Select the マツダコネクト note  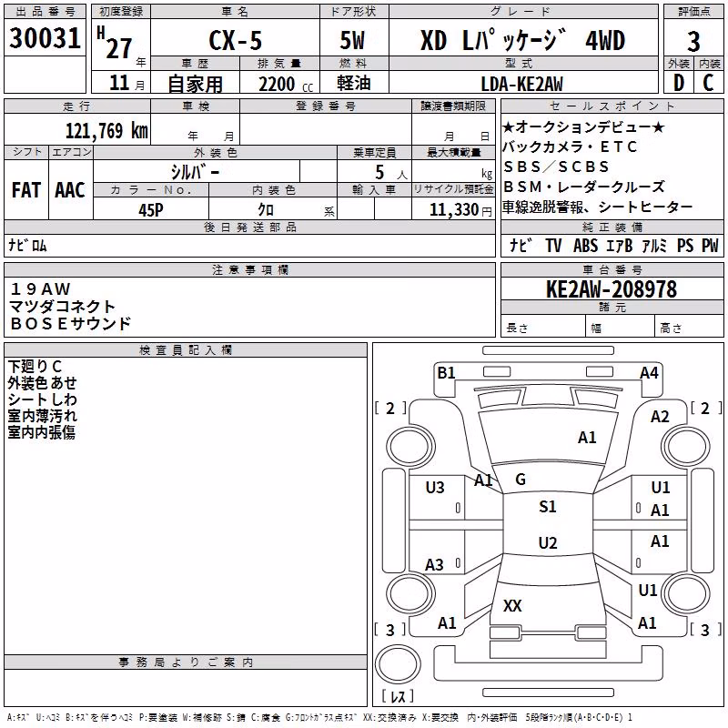tap(62, 307)
